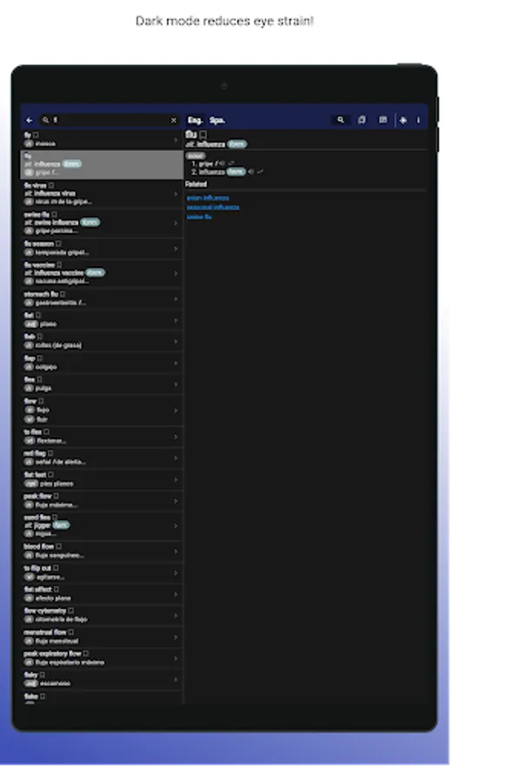Select the 'flat feet' result entry
532x783 pixels.
coord(102,479)
